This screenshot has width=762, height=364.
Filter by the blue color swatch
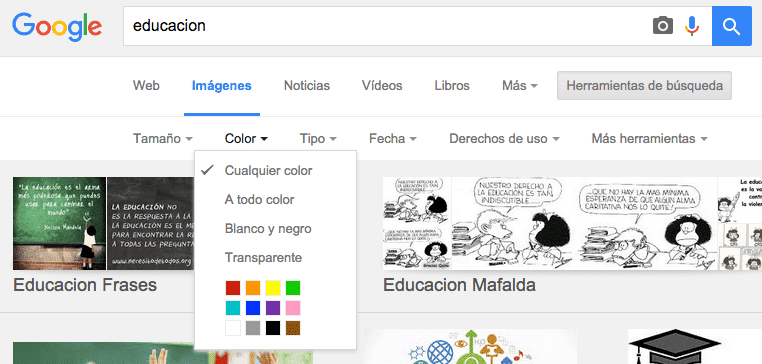[253, 308]
